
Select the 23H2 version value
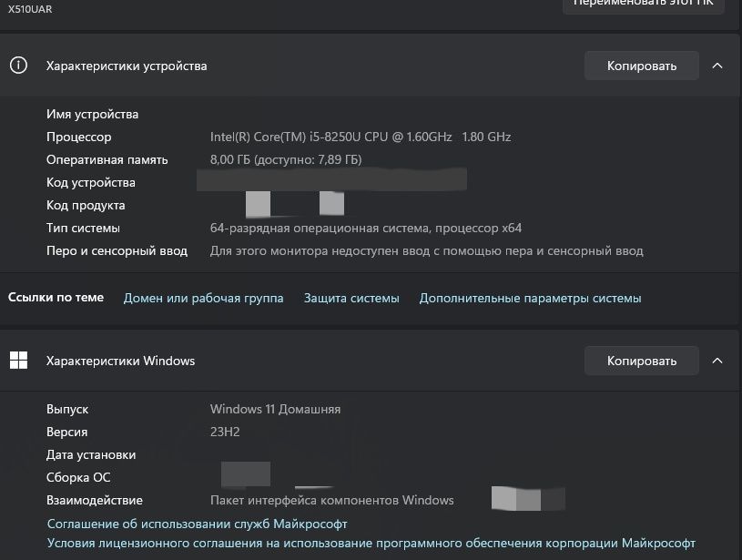(x=225, y=432)
